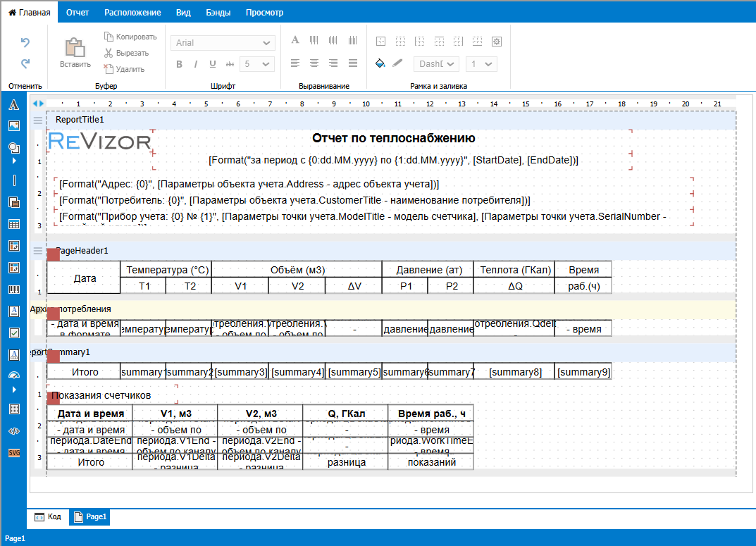Align text left
This screenshot has height=546, width=756.
click(x=295, y=63)
